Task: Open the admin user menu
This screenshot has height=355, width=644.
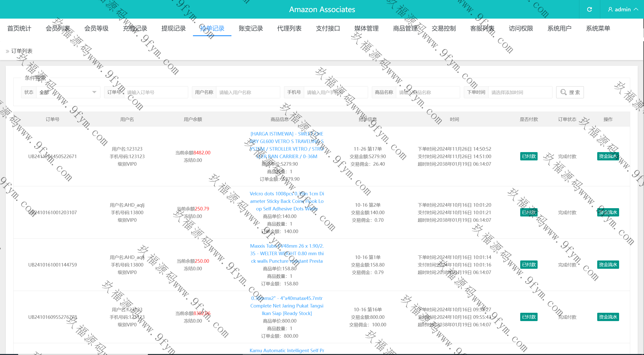Action: [x=623, y=9]
